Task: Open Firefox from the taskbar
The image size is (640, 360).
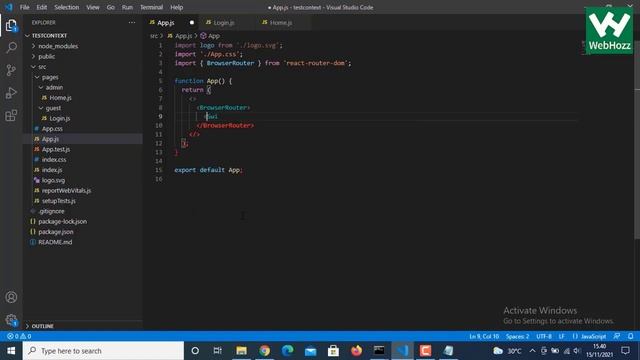Action: (x=356, y=351)
